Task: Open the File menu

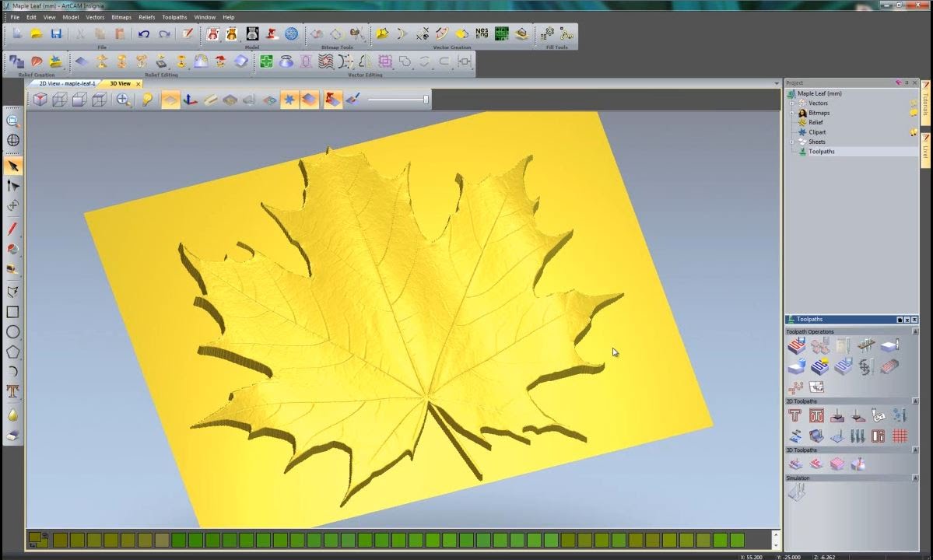Action: [15, 17]
